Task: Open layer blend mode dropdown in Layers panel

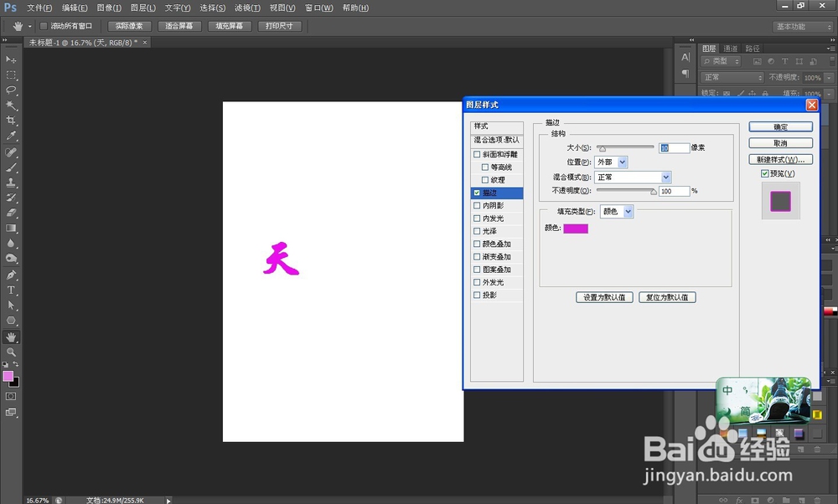Action: tap(732, 77)
